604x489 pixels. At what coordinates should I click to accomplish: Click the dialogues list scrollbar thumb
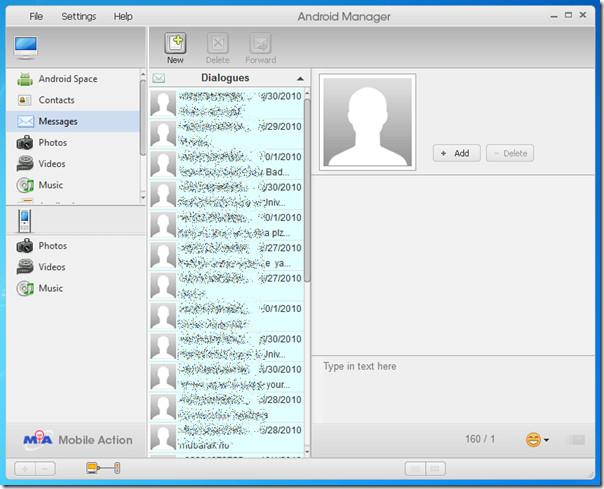(307, 191)
